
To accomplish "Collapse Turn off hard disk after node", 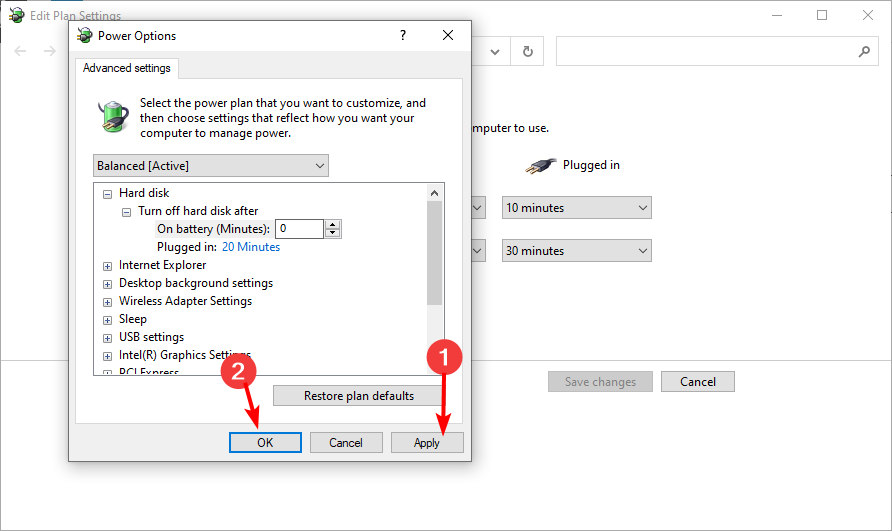I will (126, 212).
